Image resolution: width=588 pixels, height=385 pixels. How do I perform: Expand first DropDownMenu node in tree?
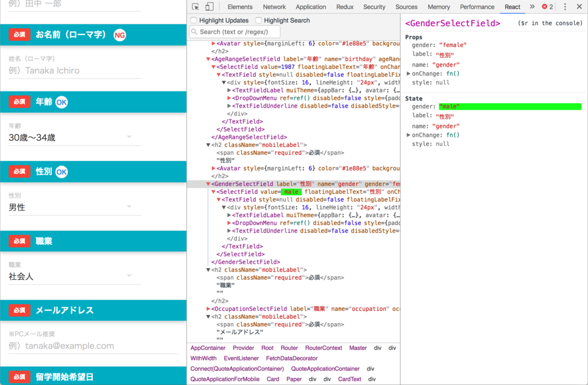(x=229, y=98)
